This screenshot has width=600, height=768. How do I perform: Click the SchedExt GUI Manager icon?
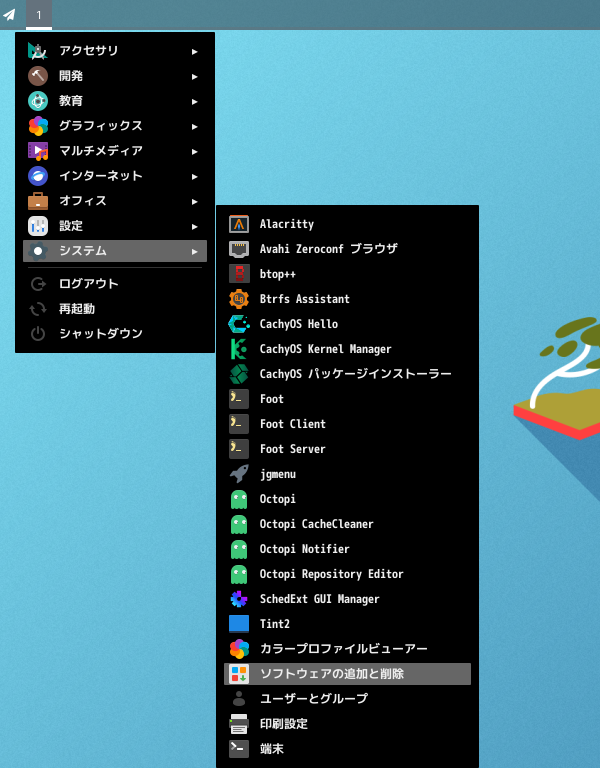point(239,599)
